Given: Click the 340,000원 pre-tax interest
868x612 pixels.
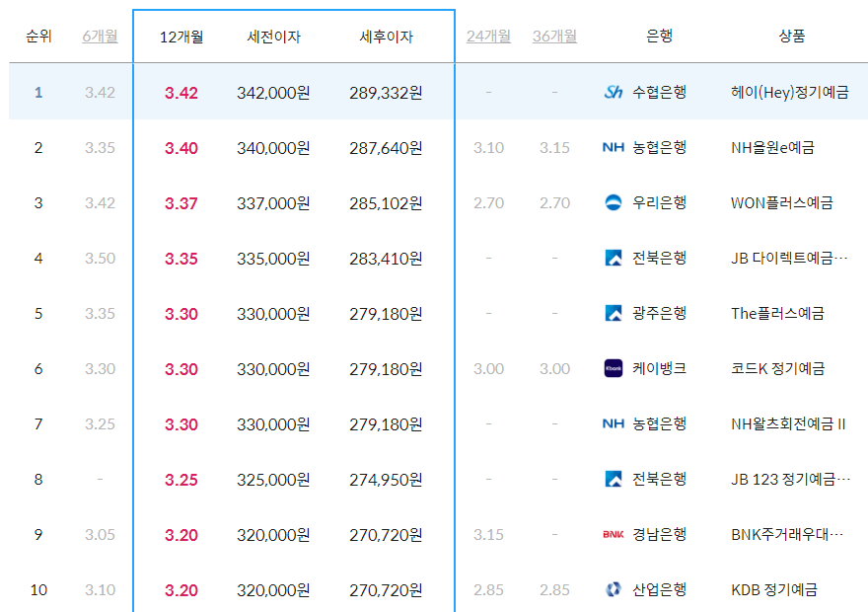Looking at the screenshot, I should point(273,148).
